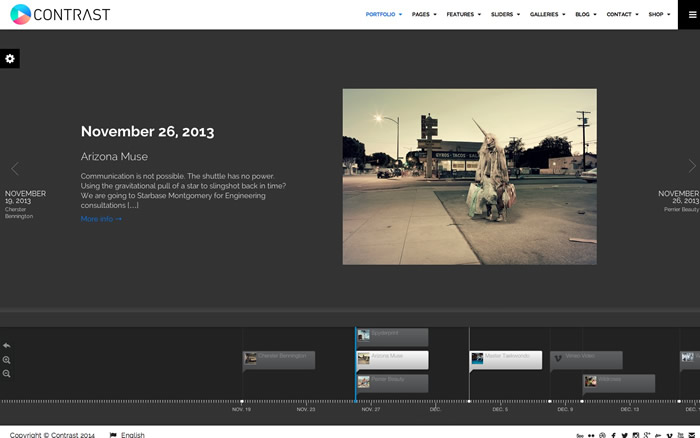Open the Vimeo footer icon
Image resolution: width=700 pixels, height=438 pixels.
click(x=669, y=435)
